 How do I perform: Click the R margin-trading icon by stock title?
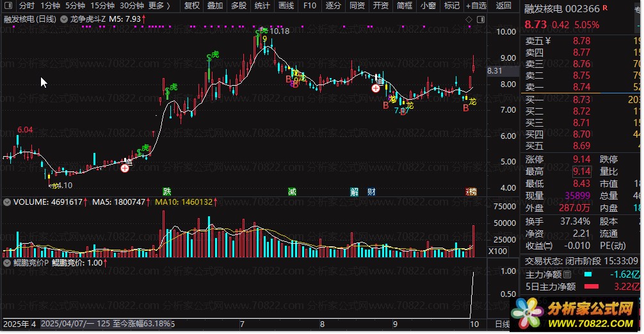(605, 8)
